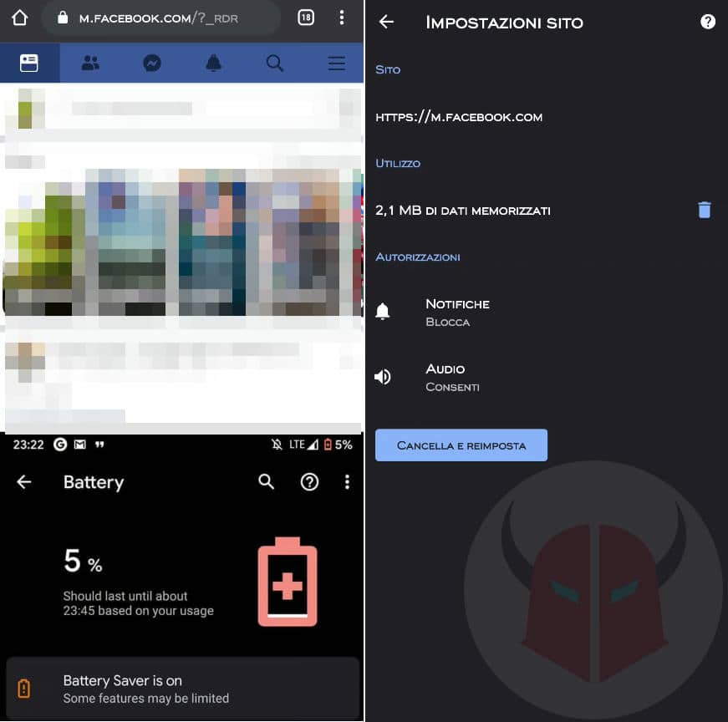728x722 pixels.
Task: Tap the Gmail notification icon in status bar
Action: click(80, 445)
